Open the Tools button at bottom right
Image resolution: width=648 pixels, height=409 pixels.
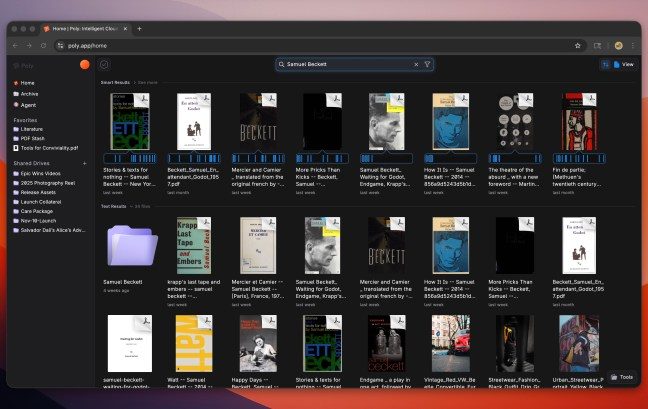(621, 377)
